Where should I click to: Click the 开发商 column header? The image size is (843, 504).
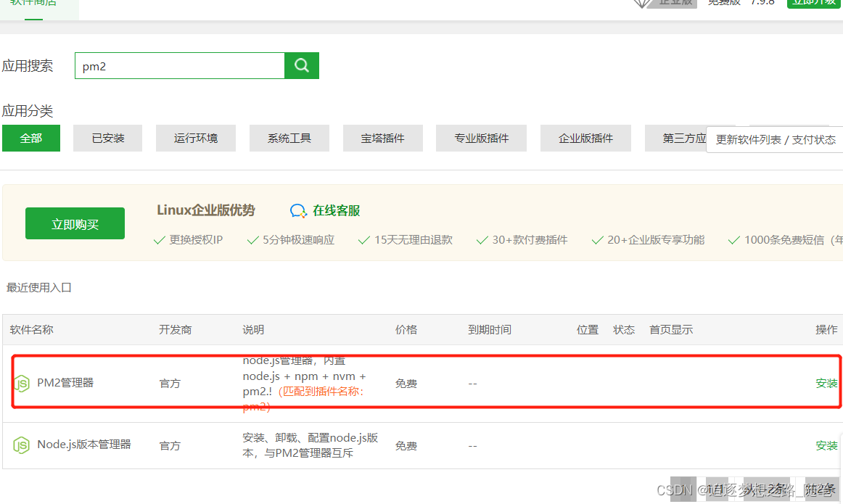click(x=176, y=329)
